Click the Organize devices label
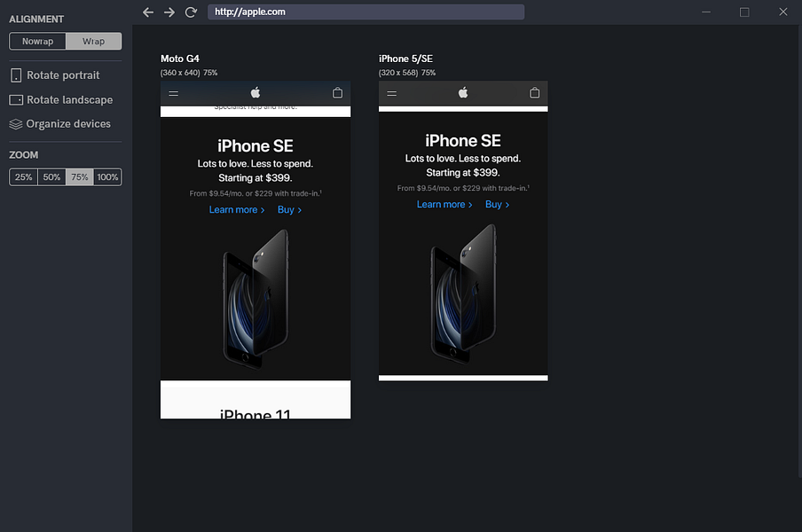The image size is (802, 532). [x=68, y=124]
